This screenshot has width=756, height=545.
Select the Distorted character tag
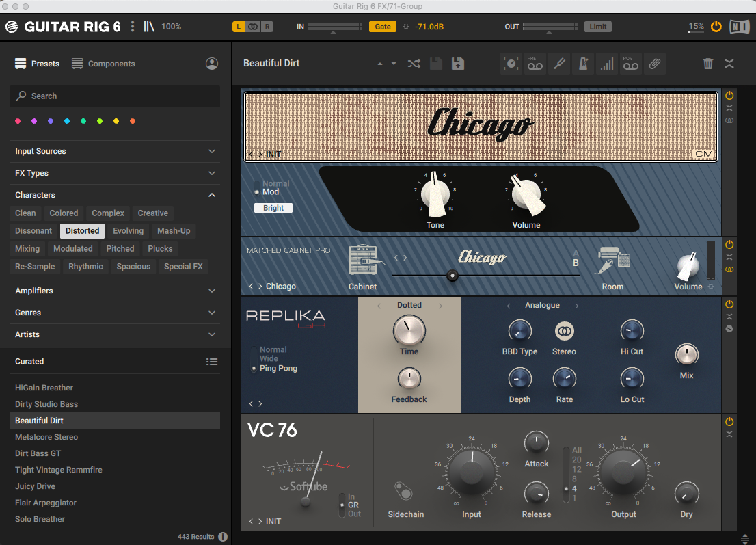(x=83, y=231)
